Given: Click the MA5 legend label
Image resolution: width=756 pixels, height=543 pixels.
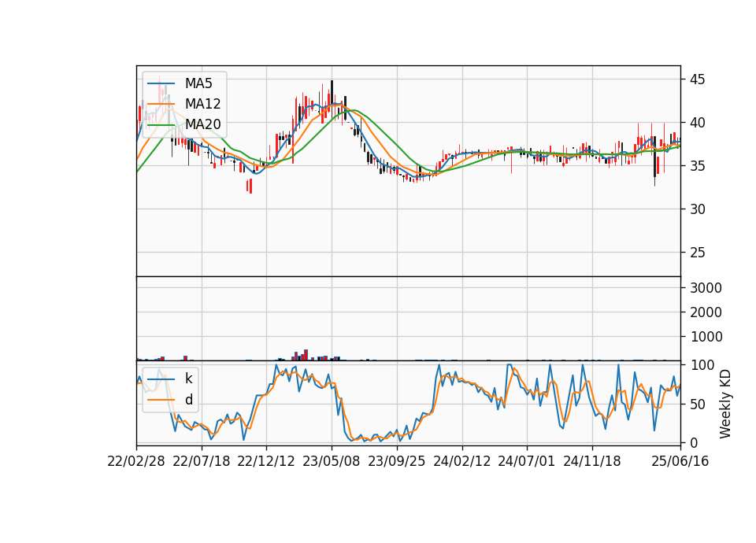Looking at the screenshot, I should pos(198,83).
